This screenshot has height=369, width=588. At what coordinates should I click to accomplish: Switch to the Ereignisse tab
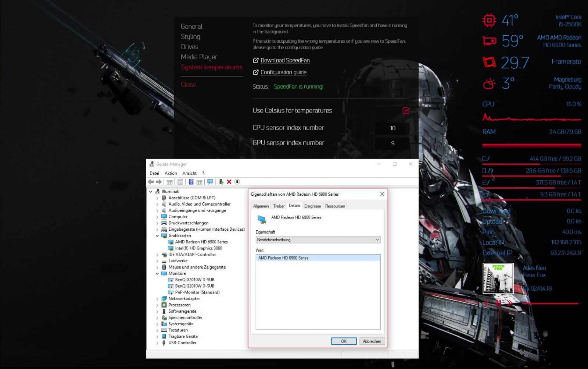[x=312, y=206]
